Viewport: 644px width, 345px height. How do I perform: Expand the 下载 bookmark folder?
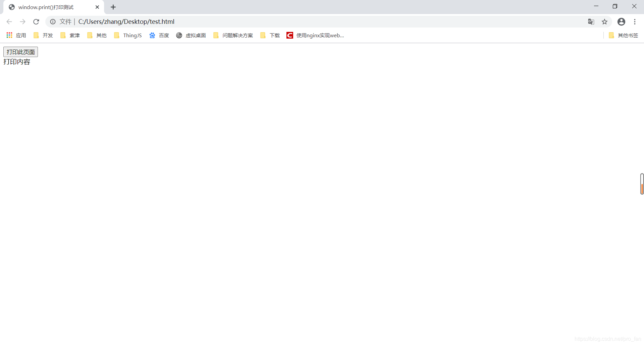[x=270, y=35]
